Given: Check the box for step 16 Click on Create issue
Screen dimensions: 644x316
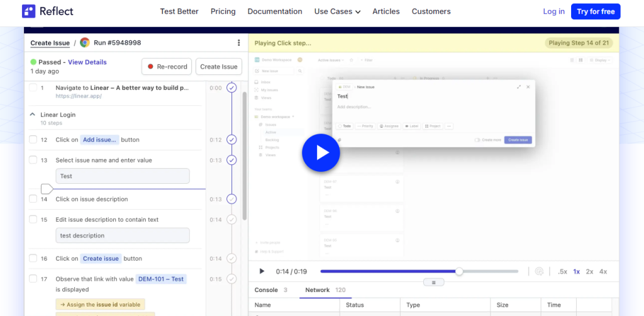Looking at the screenshot, I should coord(33,259).
